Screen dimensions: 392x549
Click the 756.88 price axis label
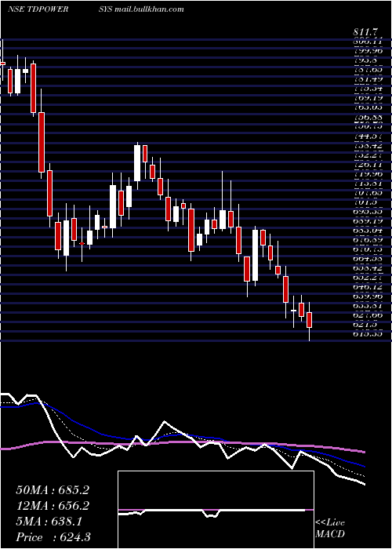point(368,118)
